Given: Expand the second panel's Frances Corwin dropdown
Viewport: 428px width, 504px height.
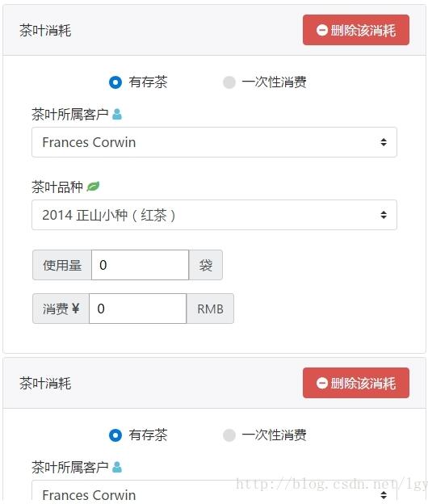Looking at the screenshot, I should click(x=214, y=492).
